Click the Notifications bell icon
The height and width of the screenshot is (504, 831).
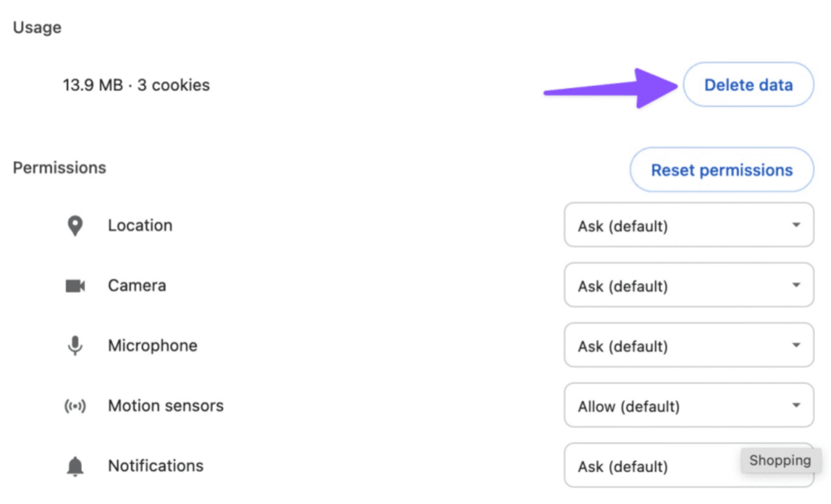coord(75,466)
